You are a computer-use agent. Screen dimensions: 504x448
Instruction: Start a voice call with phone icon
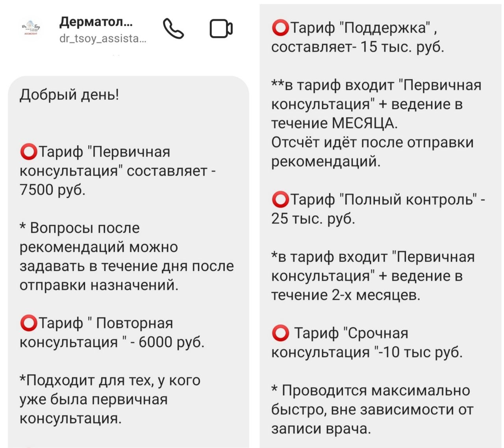tap(173, 29)
